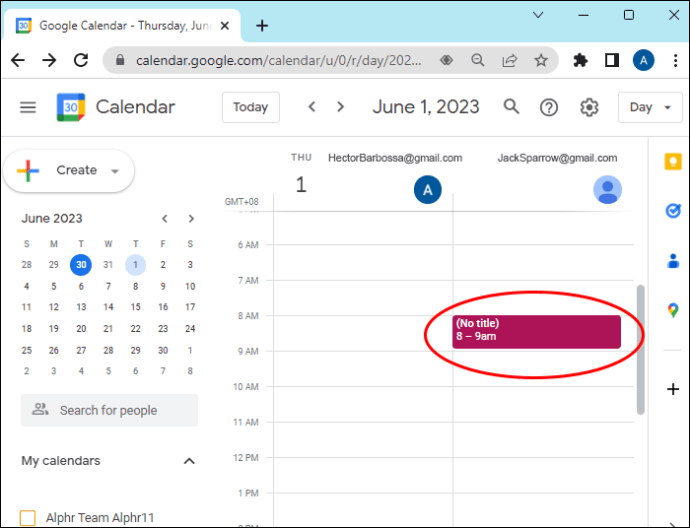Click browser forward arrow
The height and width of the screenshot is (528, 690).
pos(49,60)
